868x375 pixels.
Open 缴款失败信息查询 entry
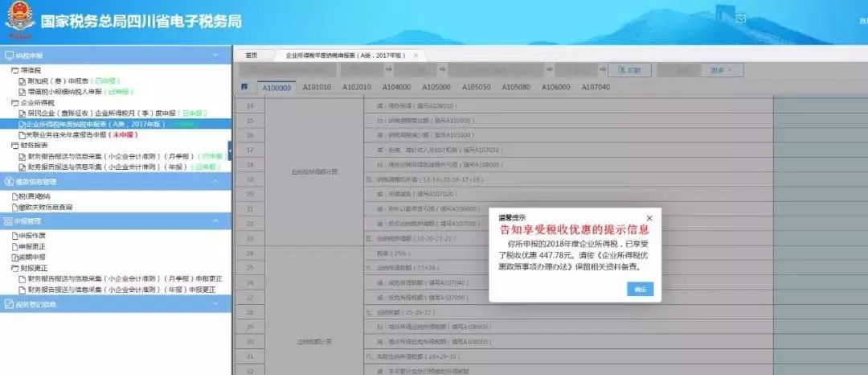pos(45,207)
